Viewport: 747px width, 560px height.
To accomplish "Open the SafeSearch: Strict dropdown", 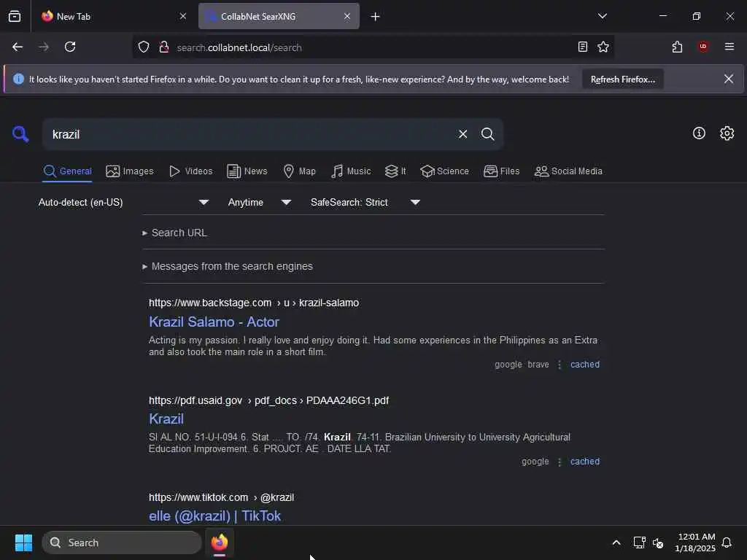I will (365, 203).
